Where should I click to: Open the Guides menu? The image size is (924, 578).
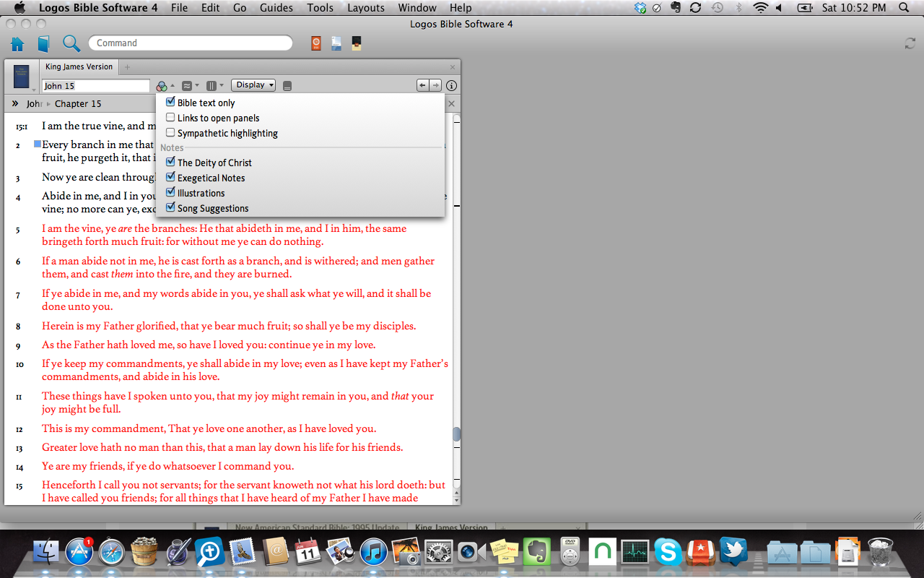click(x=276, y=8)
